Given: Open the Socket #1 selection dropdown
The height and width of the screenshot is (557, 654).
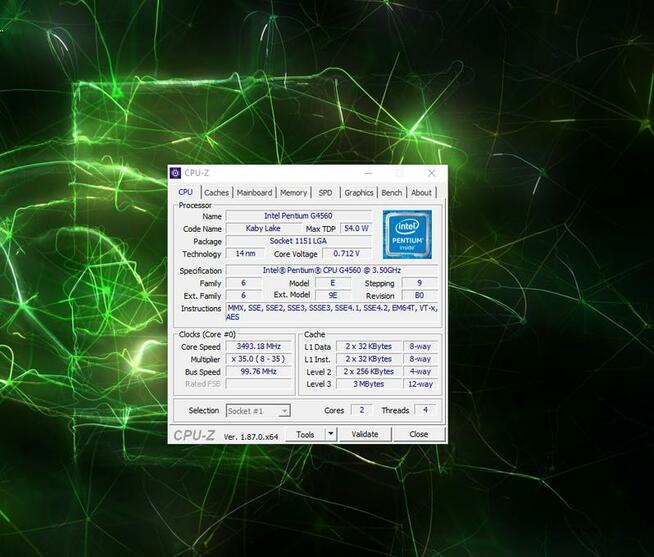Looking at the screenshot, I should pyautogui.click(x=258, y=411).
